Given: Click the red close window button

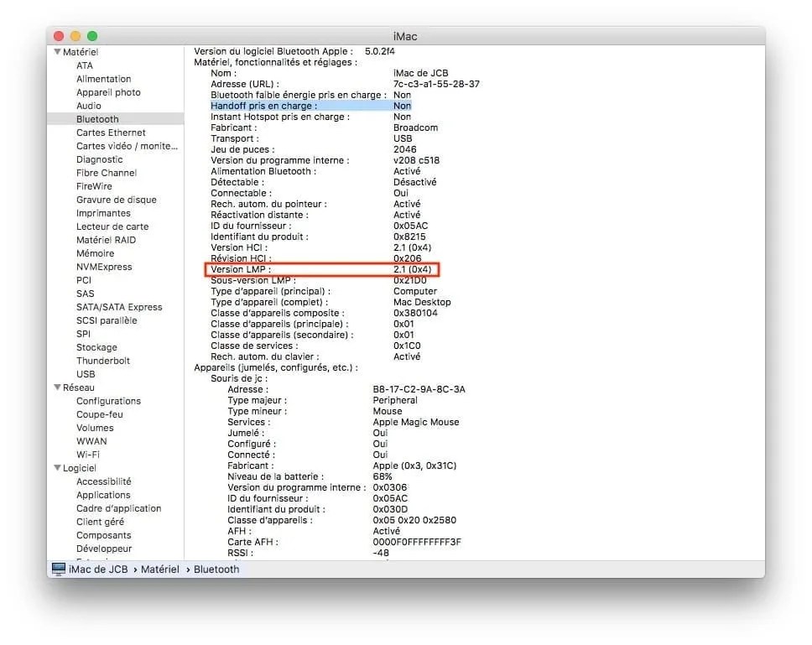Looking at the screenshot, I should (59, 36).
